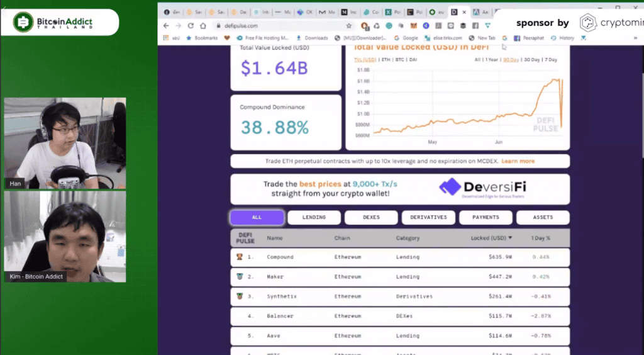Switch to the OK browser tab
644x355 pixels.
306,13
